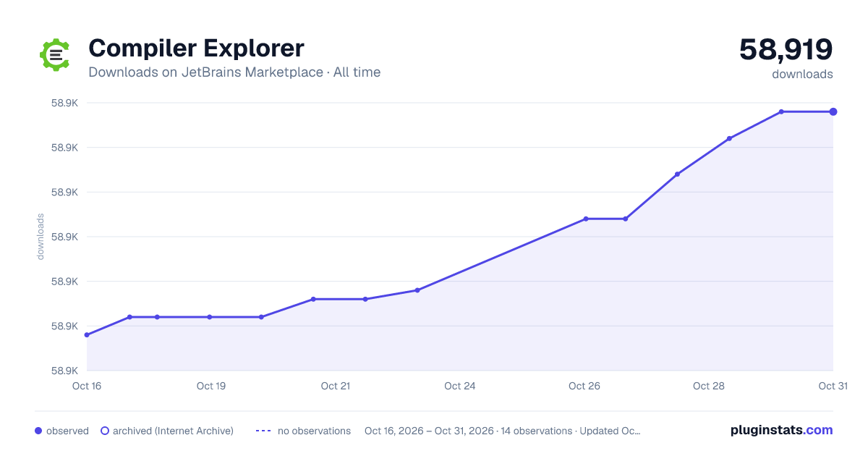Click the large final data point at Oct 31
The image size is (868, 456).
click(x=833, y=111)
